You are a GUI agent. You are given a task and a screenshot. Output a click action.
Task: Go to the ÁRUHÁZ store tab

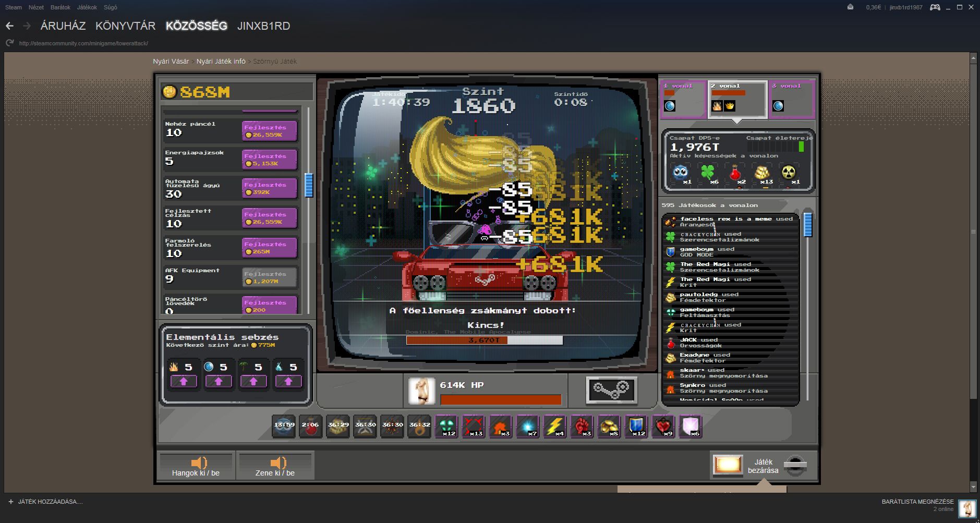(63, 26)
